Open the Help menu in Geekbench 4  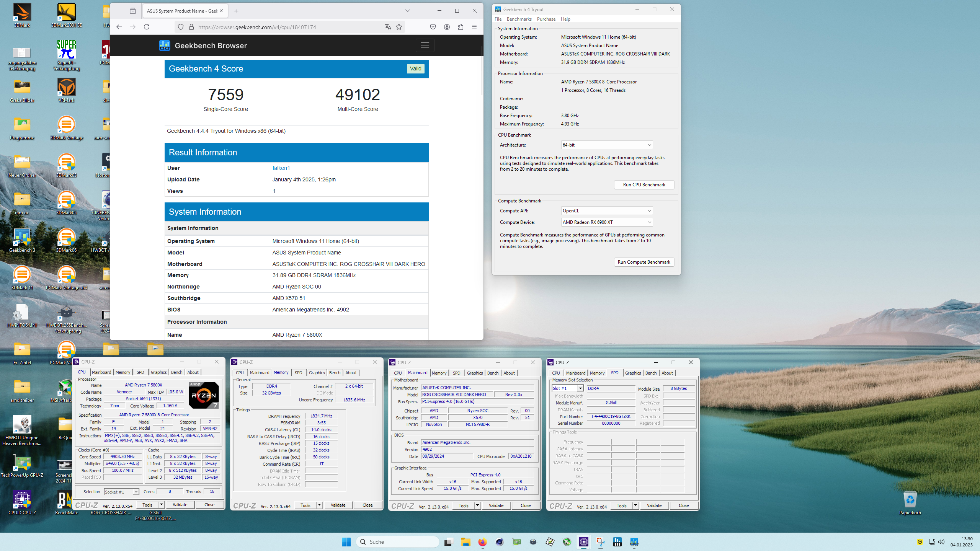click(x=565, y=19)
